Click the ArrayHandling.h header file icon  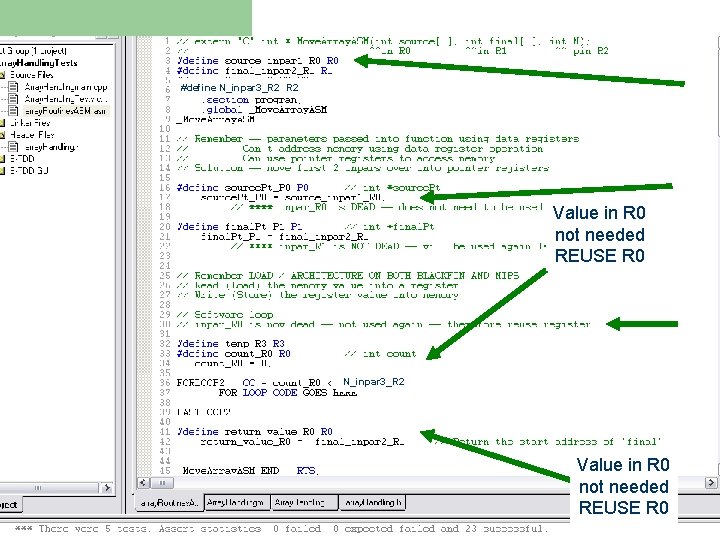(x=14, y=146)
